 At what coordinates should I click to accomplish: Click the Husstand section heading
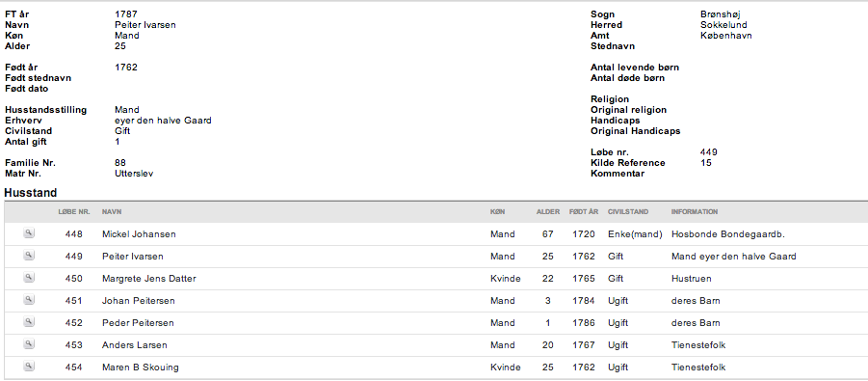tap(31, 193)
